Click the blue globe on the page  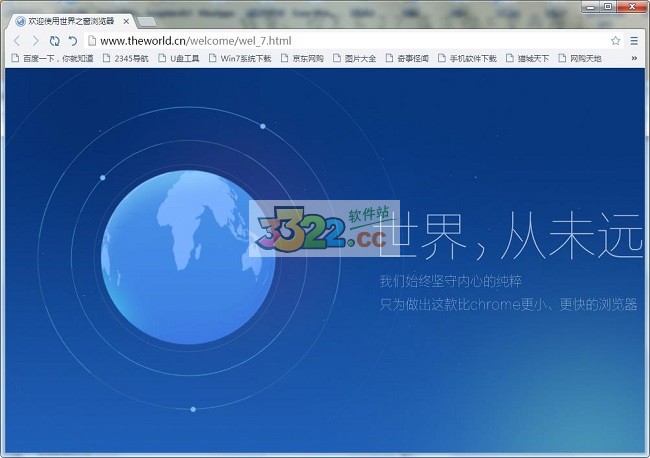(188, 257)
